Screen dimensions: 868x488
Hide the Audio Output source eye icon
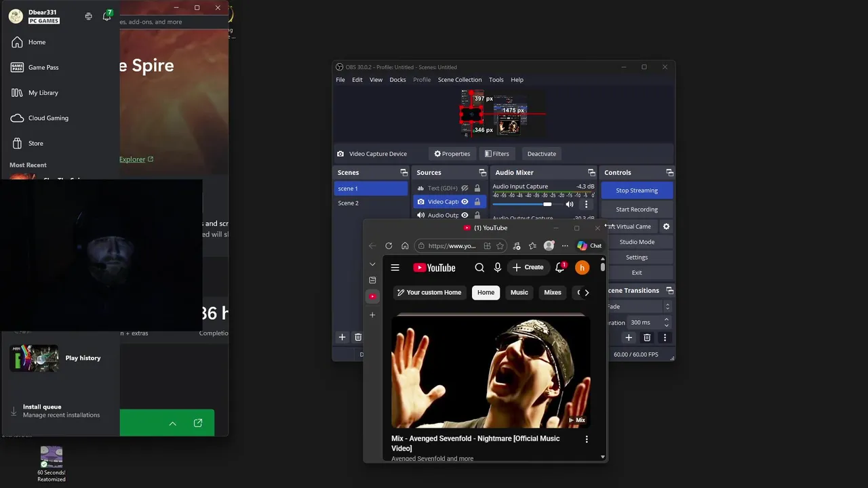pos(465,215)
